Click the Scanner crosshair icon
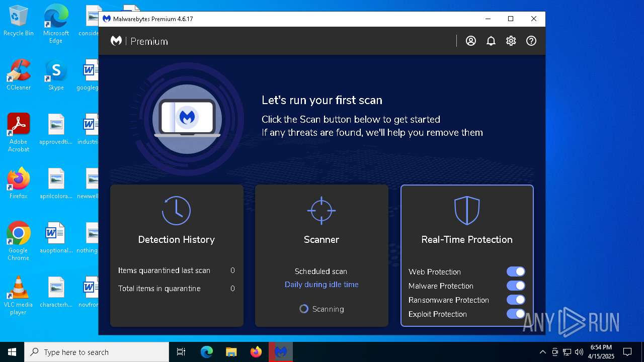This screenshot has height=362, width=644. tap(321, 210)
